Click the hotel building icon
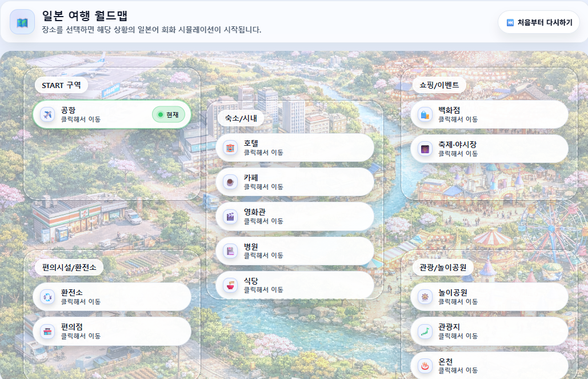The width and height of the screenshot is (588, 379). pyautogui.click(x=230, y=147)
